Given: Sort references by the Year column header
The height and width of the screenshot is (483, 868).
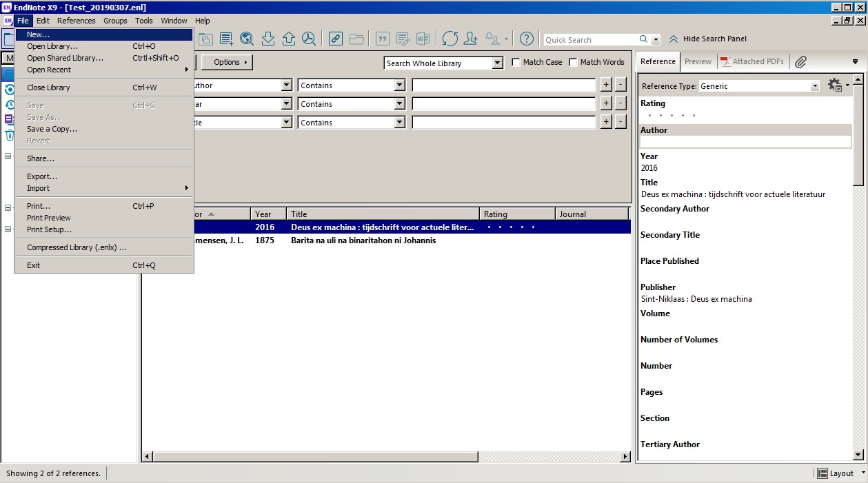Looking at the screenshot, I should click(269, 214).
